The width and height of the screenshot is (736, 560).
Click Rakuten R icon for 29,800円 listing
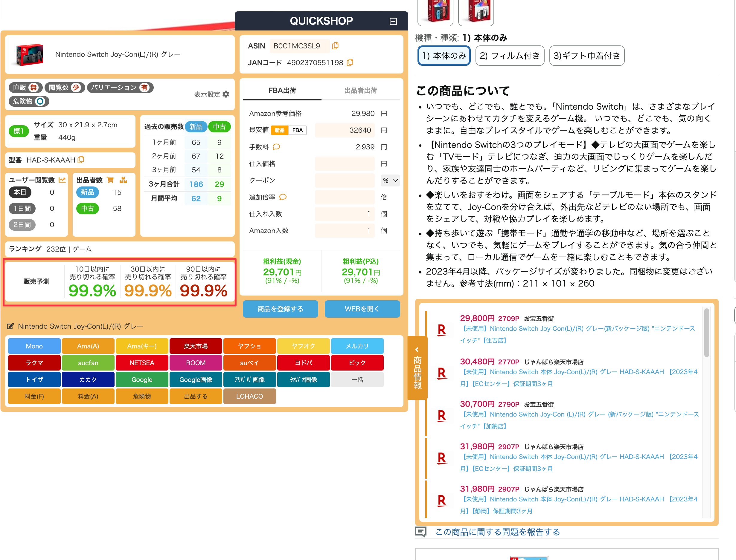coord(441,330)
